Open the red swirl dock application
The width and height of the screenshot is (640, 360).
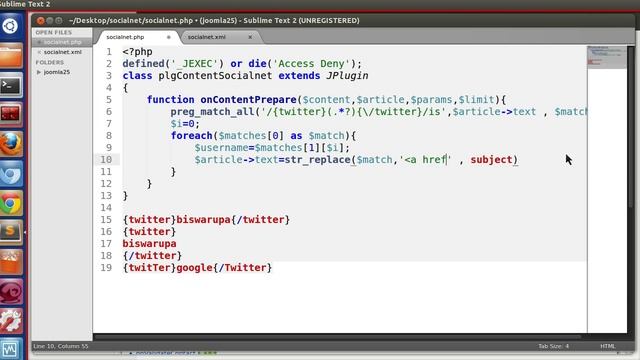click(x=11, y=291)
